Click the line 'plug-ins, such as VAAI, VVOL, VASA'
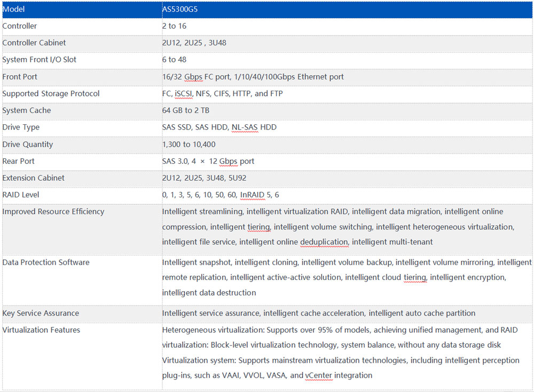Viewport: 534px width, 392px height. point(267,375)
